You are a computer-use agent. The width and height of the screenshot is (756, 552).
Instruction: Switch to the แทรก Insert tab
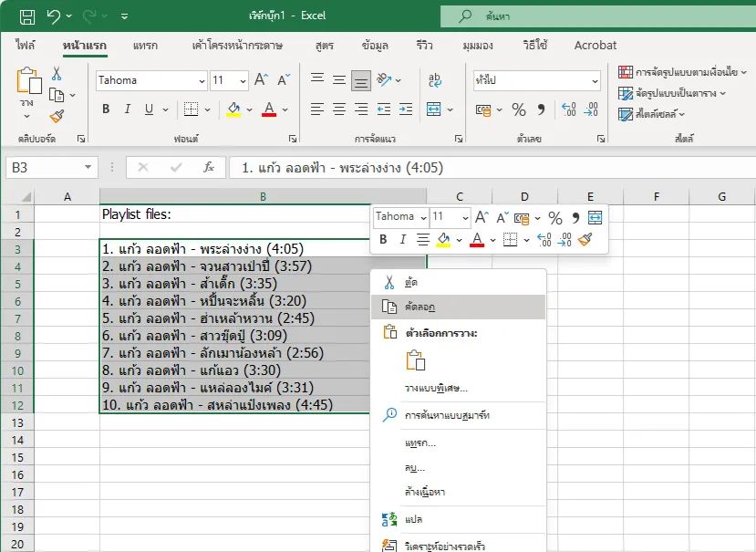[145, 46]
